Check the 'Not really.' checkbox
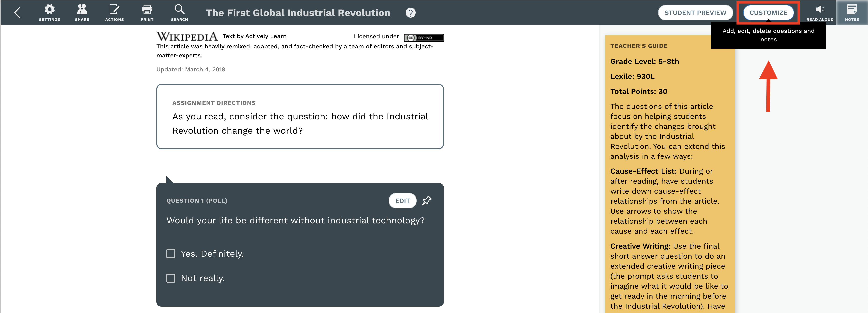868x313 pixels. point(171,278)
